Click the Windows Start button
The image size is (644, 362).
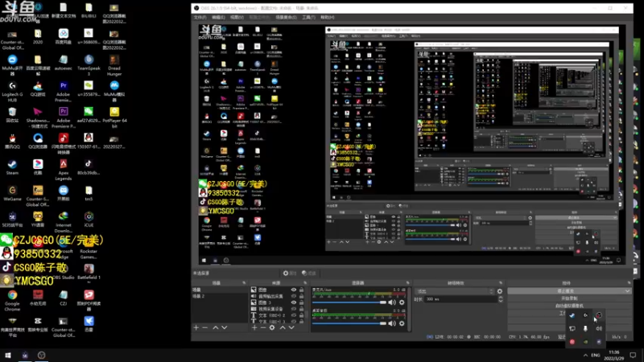pyautogui.click(x=8, y=355)
